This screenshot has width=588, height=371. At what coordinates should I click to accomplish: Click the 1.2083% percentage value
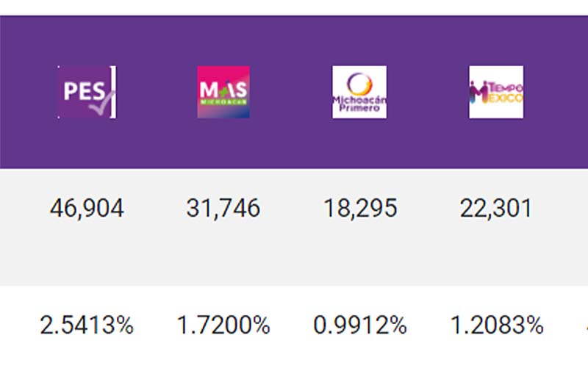tap(496, 325)
